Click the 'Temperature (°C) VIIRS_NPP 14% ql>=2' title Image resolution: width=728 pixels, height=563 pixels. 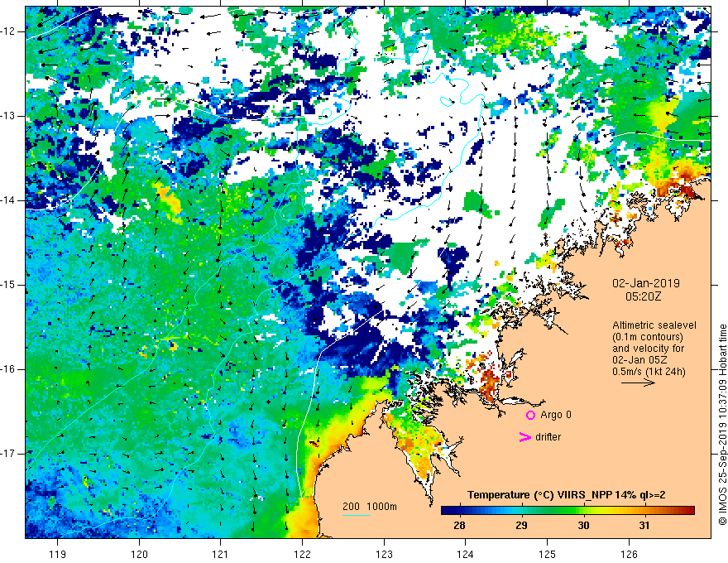(566, 495)
